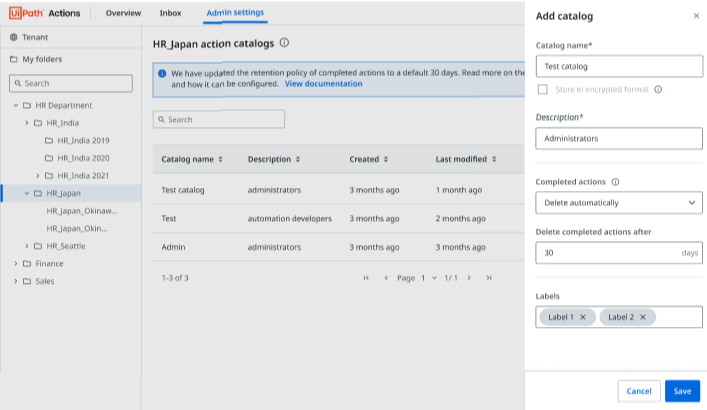Image resolution: width=707 pixels, height=410 pixels.
Task: Remove Label 1 using its X icon
Action: tap(583, 317)
